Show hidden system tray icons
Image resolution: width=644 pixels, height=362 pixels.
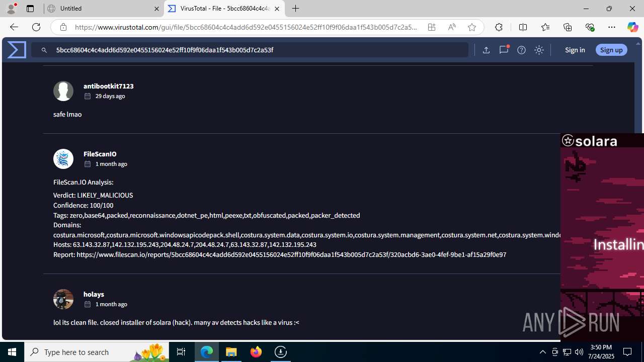pyautogui.click(x=542, y=352)
